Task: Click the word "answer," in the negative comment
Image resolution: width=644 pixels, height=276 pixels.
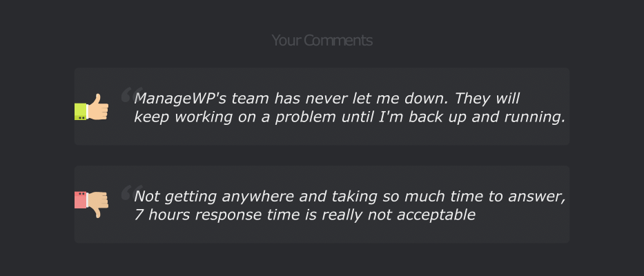Action: point(537,197)
